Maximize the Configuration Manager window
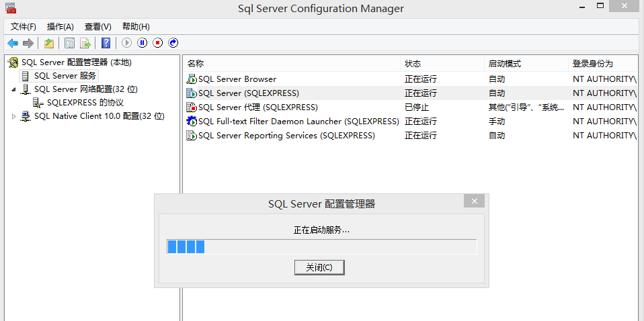The width and height of the screenshot is (644, 321). (x=600, y=6)
